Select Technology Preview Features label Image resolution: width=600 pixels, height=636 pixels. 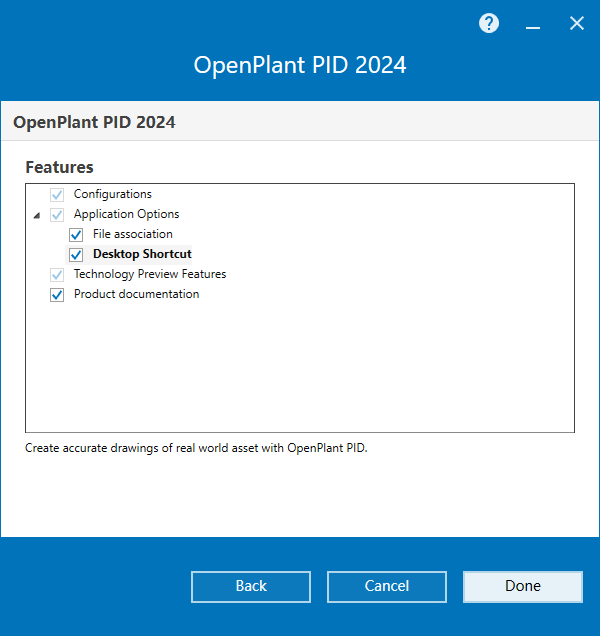point(150,274)
